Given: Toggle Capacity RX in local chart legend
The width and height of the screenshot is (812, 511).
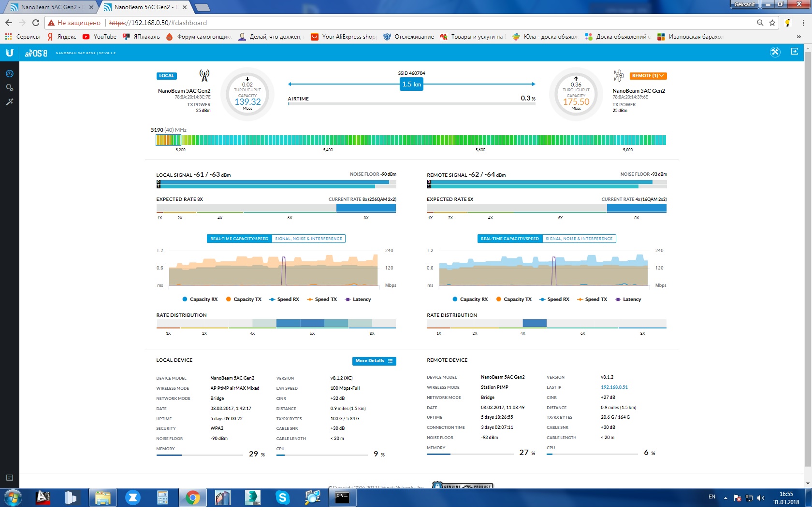Looking at the screenshot, I should (200, 299).
